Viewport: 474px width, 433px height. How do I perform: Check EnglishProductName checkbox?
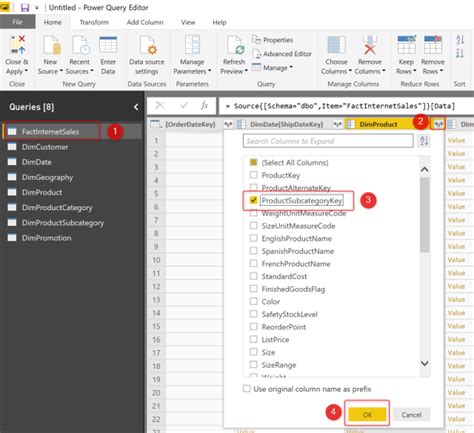click(254, 238)
